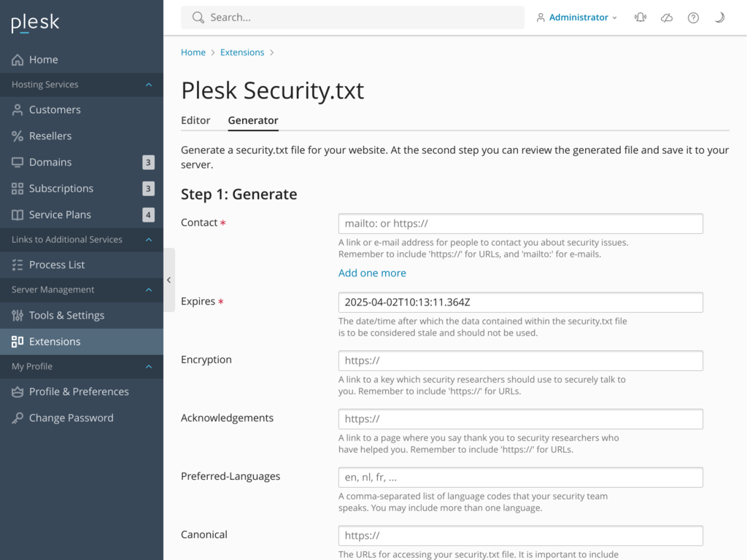Viewport: 747px width, 560px height.
Task: Open Plesk help via question mark icon
Action: [693, 17]
